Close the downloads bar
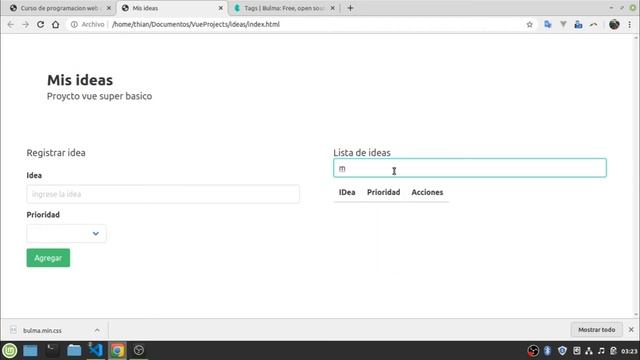Viewport: 640px width, 360px height. [x=631, y=329]
